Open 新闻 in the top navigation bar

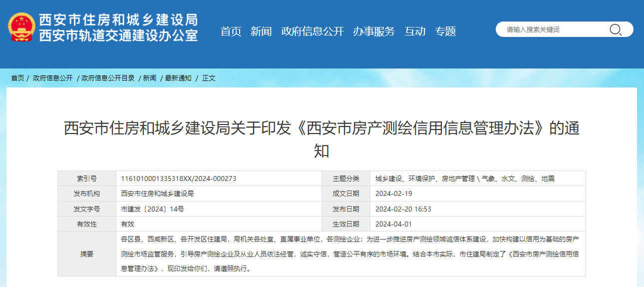coord(261,31)
